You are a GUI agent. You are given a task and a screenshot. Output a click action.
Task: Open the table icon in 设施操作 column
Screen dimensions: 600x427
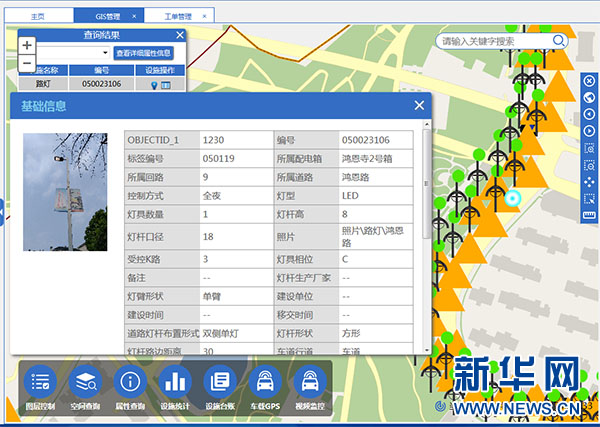click(166, 85)
